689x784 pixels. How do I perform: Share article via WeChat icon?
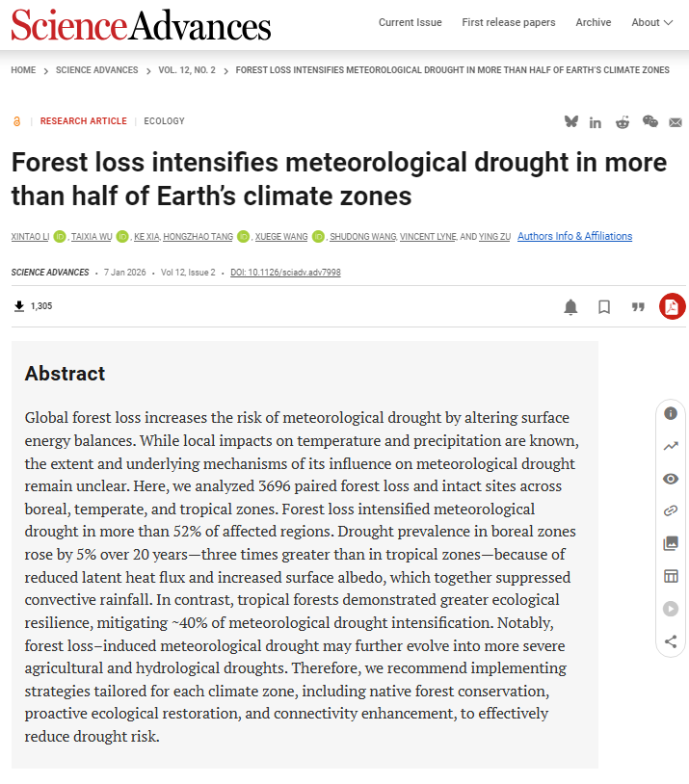point(650,121)
